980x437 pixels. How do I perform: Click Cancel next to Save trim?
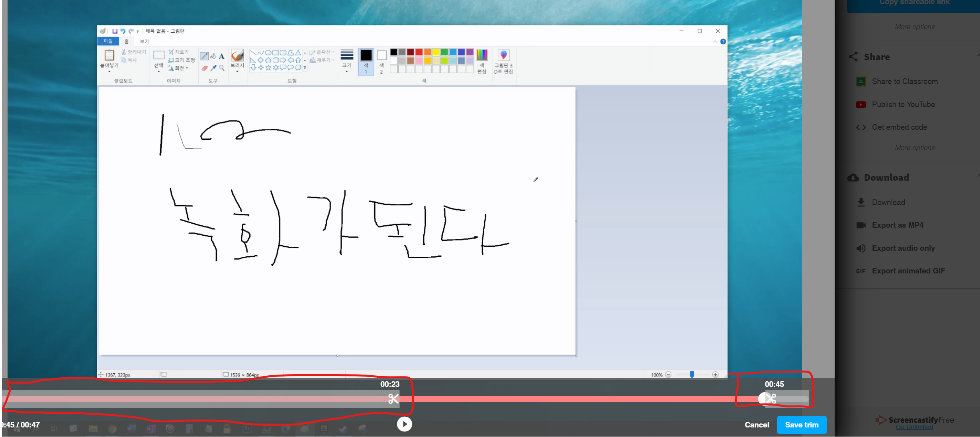point(757,425)
